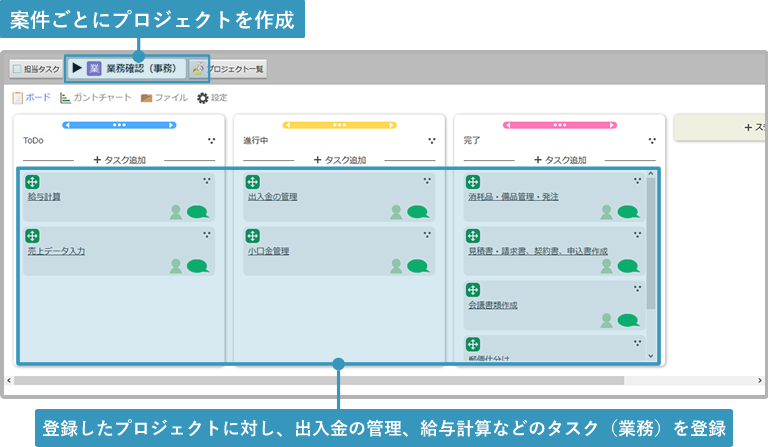Open the 担当タスク button
768x447 pixels.
[x=36, y=69]
